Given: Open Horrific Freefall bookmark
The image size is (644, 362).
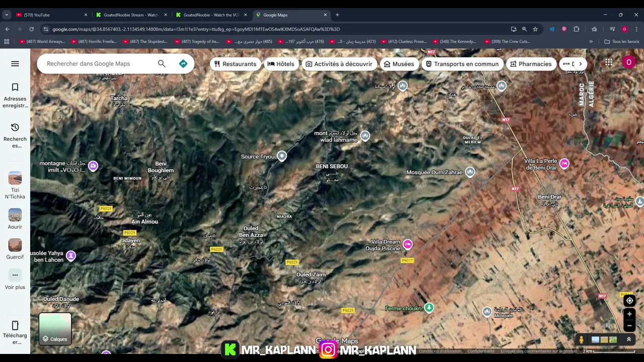Looking at the screenshot, I should click(94, 42).
